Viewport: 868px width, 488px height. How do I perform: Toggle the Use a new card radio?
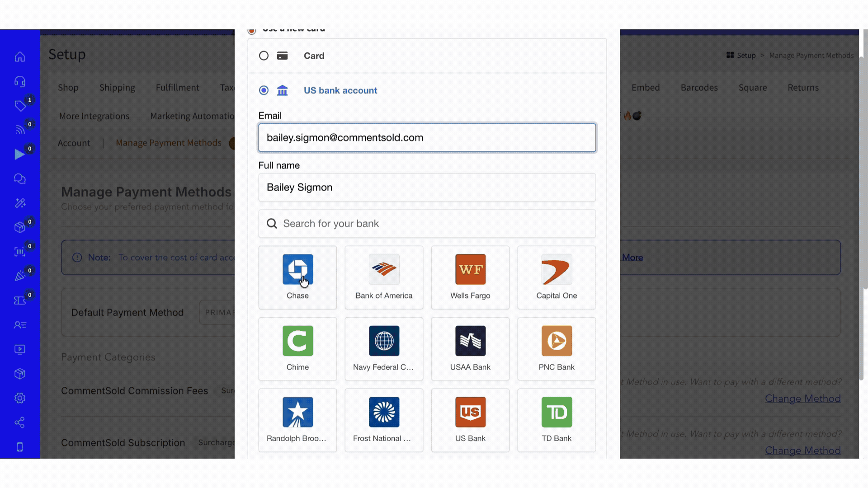pos(252,31)
